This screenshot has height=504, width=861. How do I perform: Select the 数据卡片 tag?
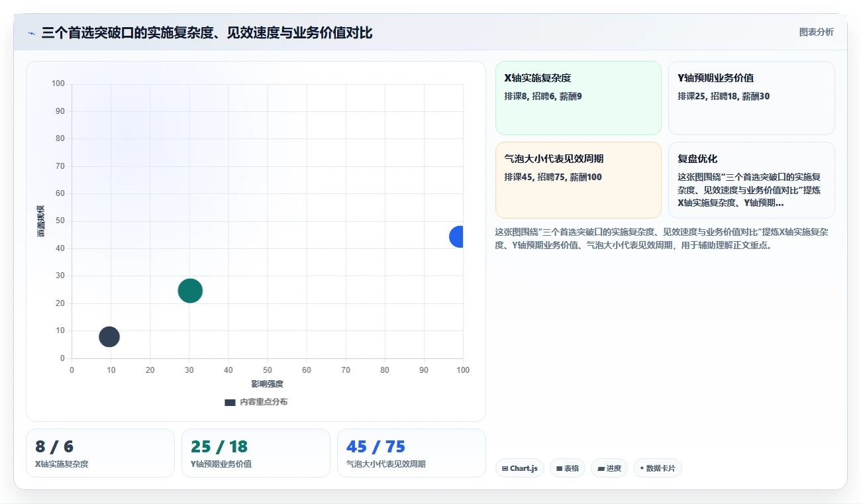click(658, 468)
